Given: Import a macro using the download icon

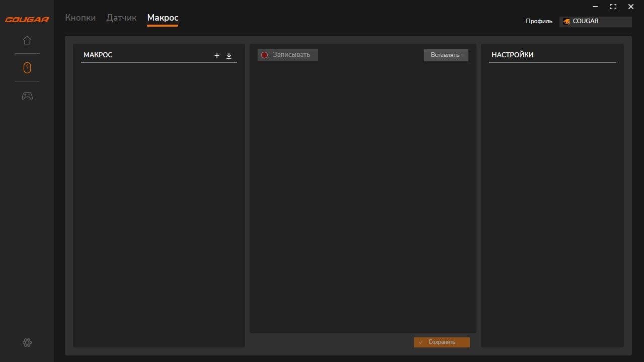Looking at the screenshot, I should 229,55.
